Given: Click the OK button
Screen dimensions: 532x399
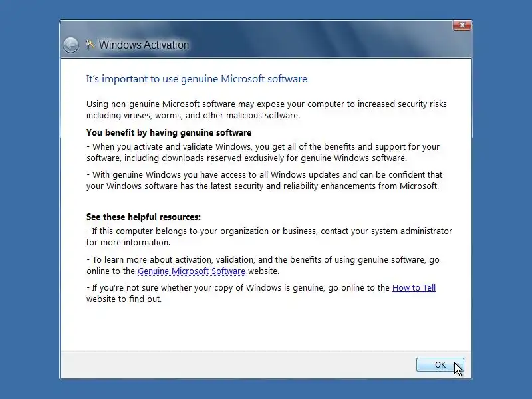Looking at the screenshot, I should click(x=440, y=364).
